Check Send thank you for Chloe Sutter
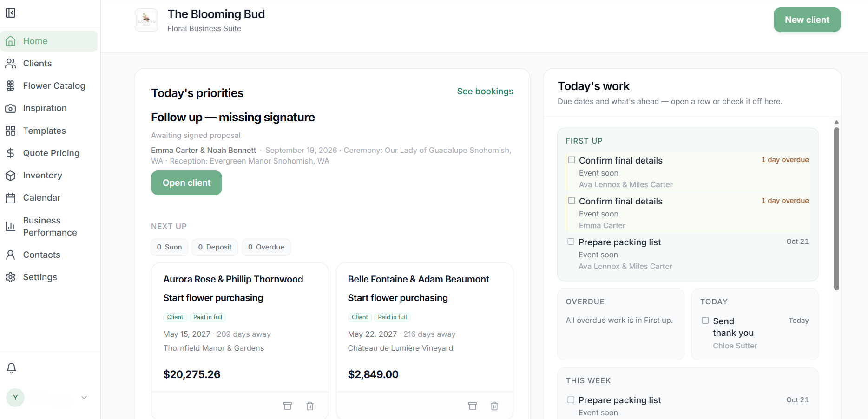Image resolution: width=868 pixels, height=419 pixels. (x=705, y=321)
